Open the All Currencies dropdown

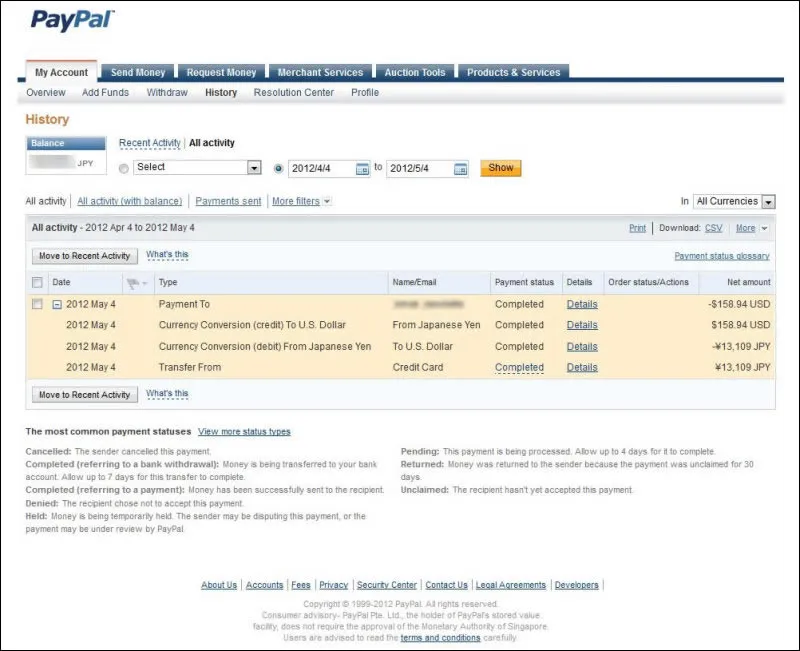pyautogui.click(x=734, y=202)
